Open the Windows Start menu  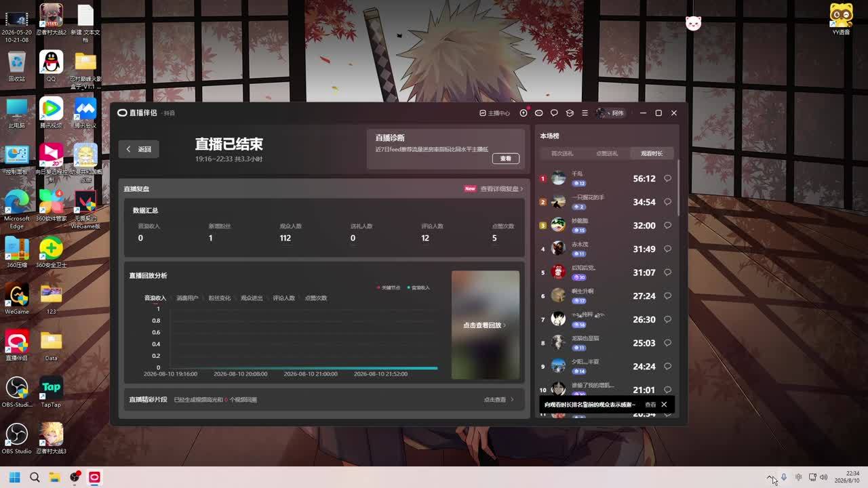click(15, 478)
